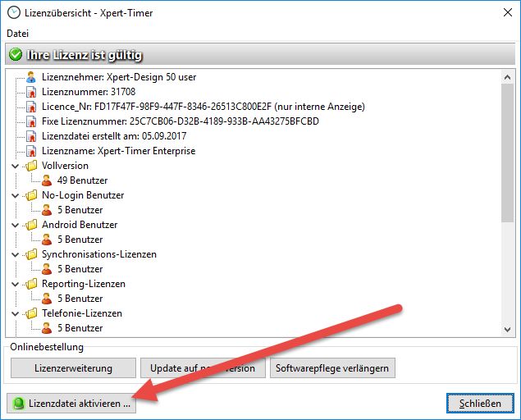Collapse the No-Login Benutzer node
This screenshot has height=420, width=521.
coord(15,195)
